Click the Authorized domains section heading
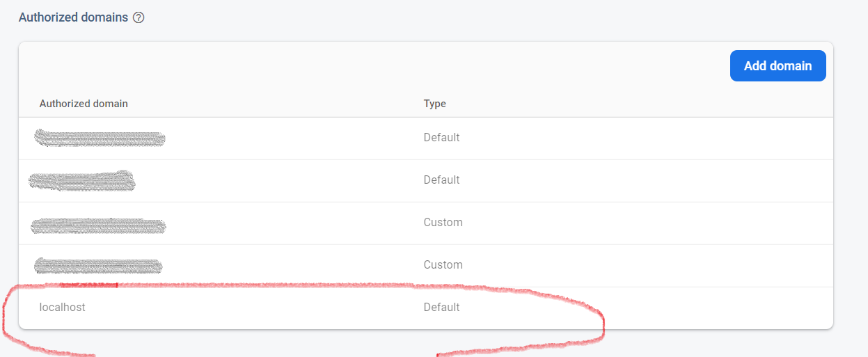Screen dimensions: 868x357 point(73,18)
